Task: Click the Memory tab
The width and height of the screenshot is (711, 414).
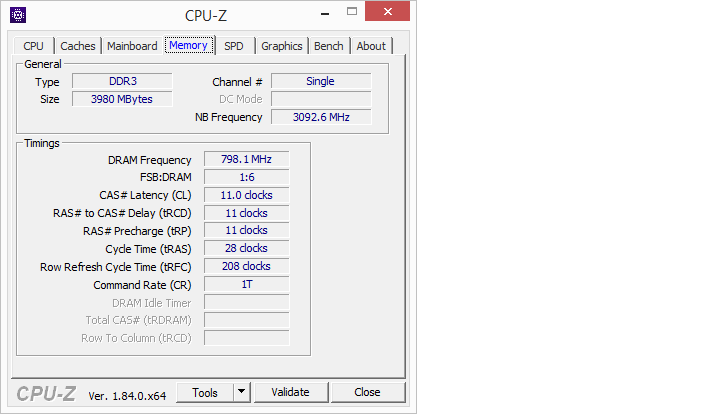Action: [x=189, y=45]
